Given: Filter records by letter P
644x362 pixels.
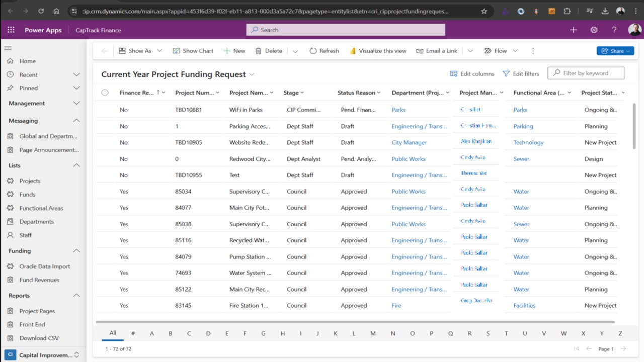Looking at the screenshot, I should (431, 333).
